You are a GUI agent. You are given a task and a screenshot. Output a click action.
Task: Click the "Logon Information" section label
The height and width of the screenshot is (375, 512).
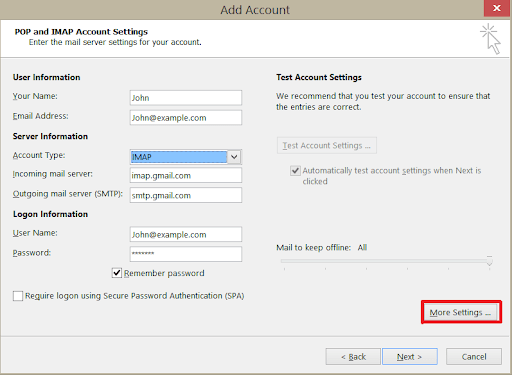(x=50, y=214)
